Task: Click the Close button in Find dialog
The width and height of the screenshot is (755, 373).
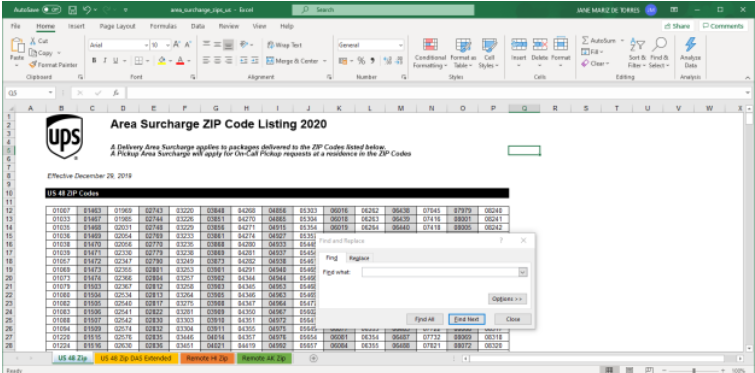Action: coord(513,319)
